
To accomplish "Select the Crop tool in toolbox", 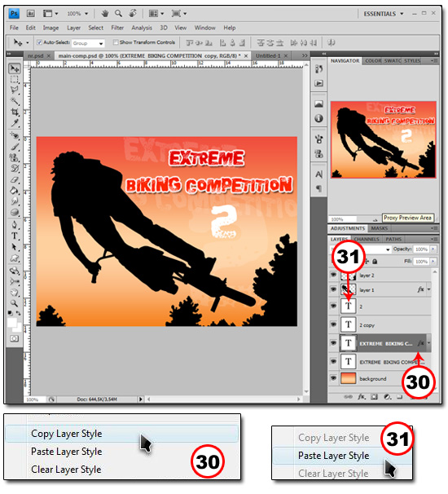I will click(x=14, y=112).
